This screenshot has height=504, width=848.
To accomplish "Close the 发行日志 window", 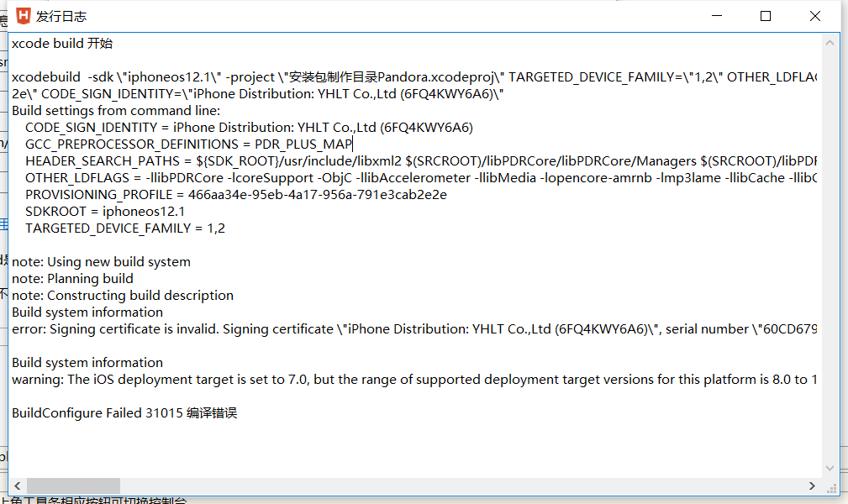I will pos(815,16).
